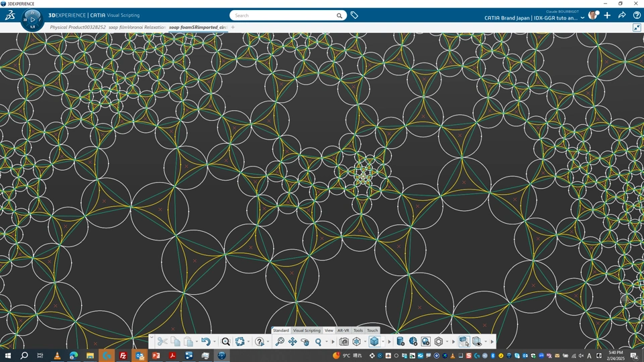644x362 pixels.
Task: Expand the Undo history arrow
Action: (x=215, y=342)
